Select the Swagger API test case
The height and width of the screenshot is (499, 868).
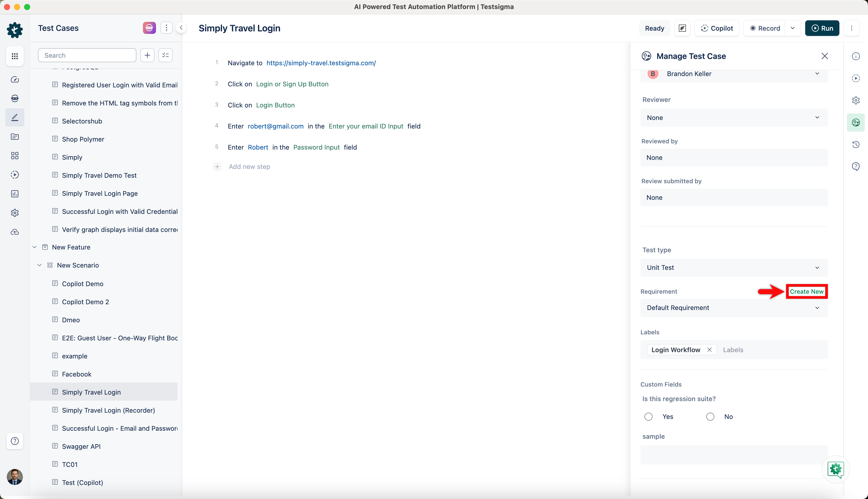(81, 447)
